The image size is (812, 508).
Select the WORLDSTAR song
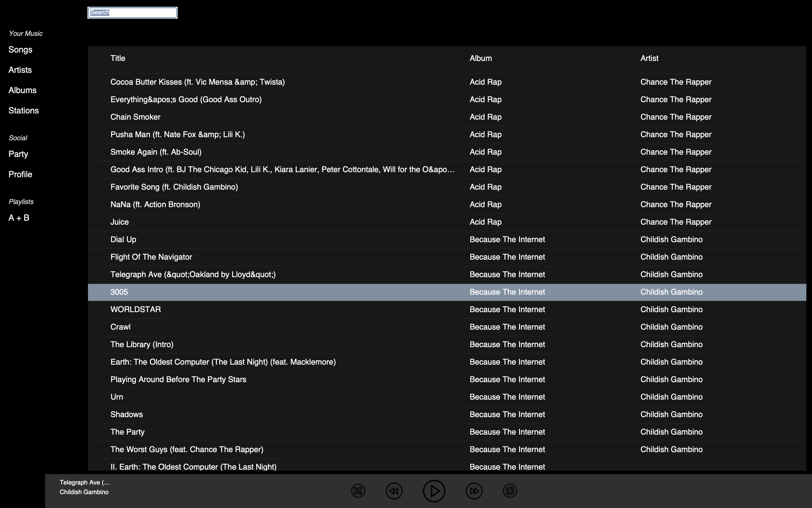point(447,309)
